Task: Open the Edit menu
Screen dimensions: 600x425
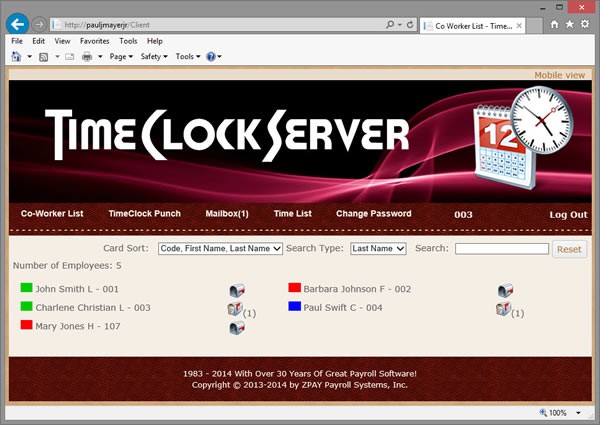Action: pos(38,41)
